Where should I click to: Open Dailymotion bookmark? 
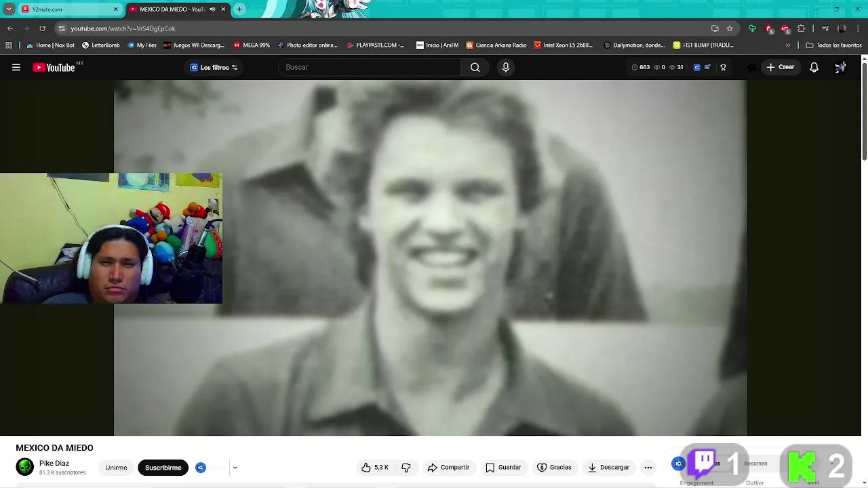(634, 45)
